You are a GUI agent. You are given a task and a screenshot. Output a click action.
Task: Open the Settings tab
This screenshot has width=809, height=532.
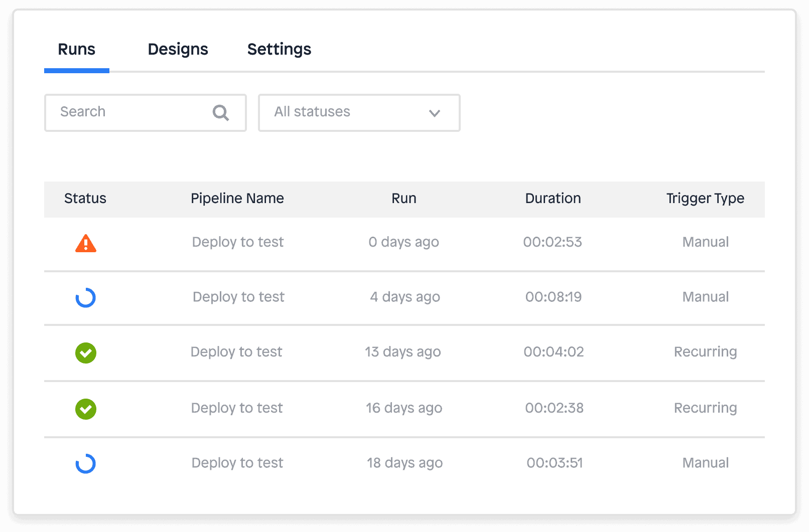tap(279, 49)
